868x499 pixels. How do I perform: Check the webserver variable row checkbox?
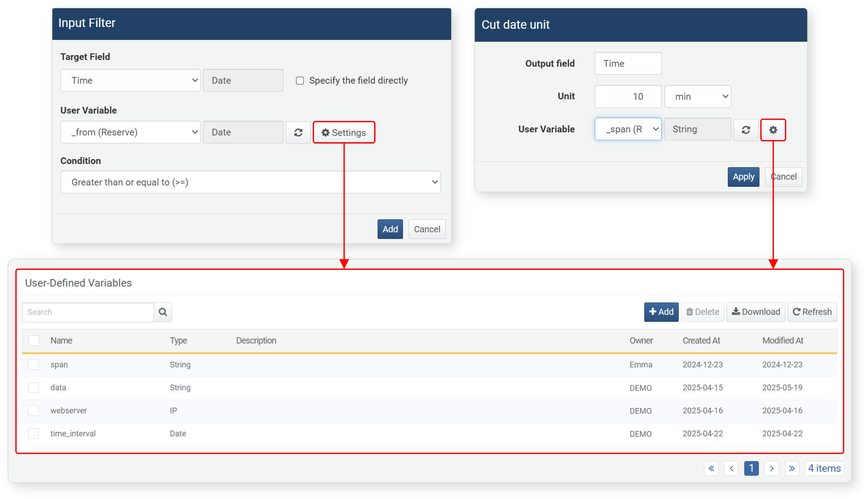[34, 410]
